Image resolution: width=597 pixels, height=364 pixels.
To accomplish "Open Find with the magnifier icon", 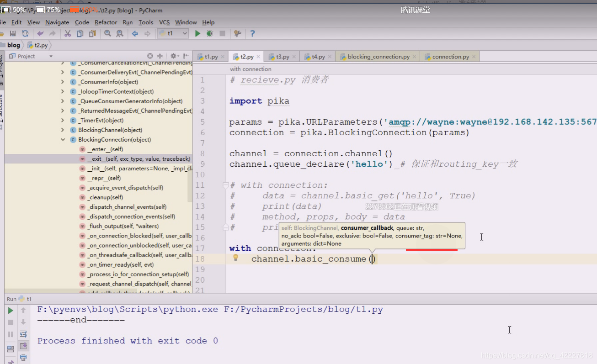I will tap(107, 33).
